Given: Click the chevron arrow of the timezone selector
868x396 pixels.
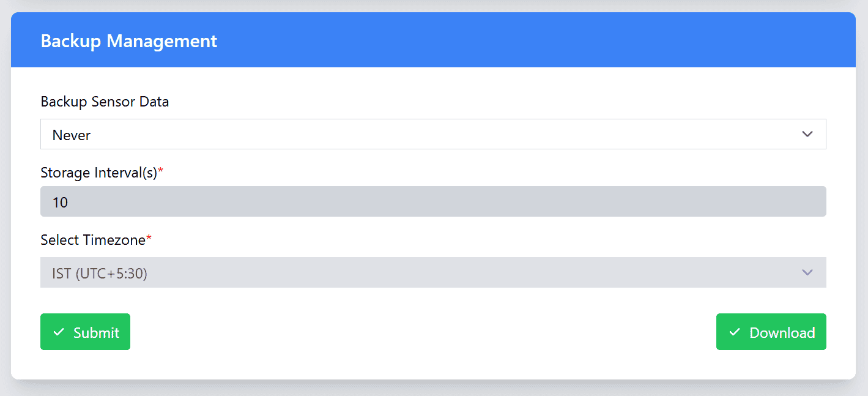Looking at the screenshot, I should [807, 272].
